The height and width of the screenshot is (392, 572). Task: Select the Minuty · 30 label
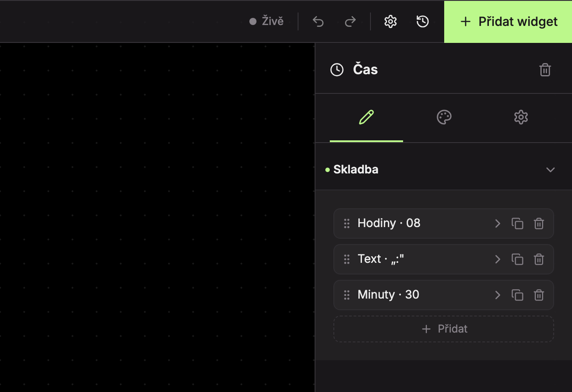pyautogui.click(x=388, y=295)
